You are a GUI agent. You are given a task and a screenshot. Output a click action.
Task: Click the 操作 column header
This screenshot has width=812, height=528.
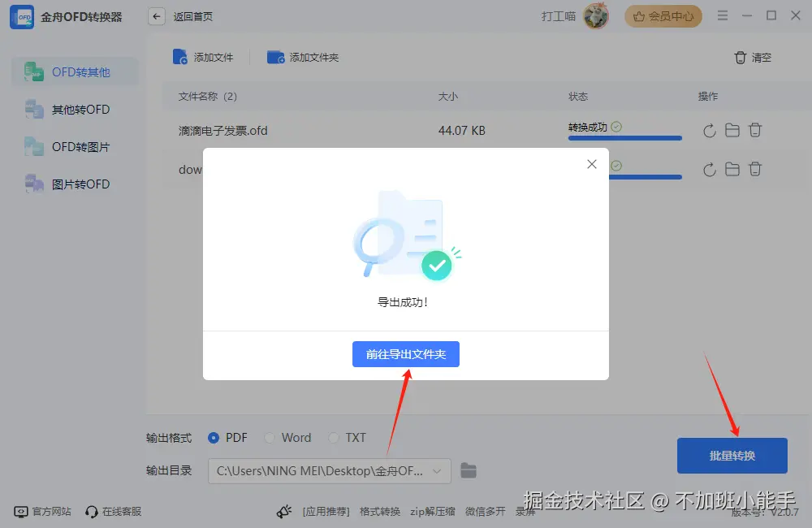(x=707, y=97)
